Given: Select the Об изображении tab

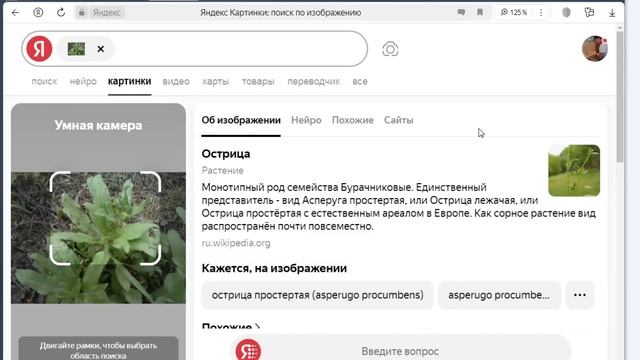Looking at the screenshot, I should pyautogui.click(x=241, y=120).
